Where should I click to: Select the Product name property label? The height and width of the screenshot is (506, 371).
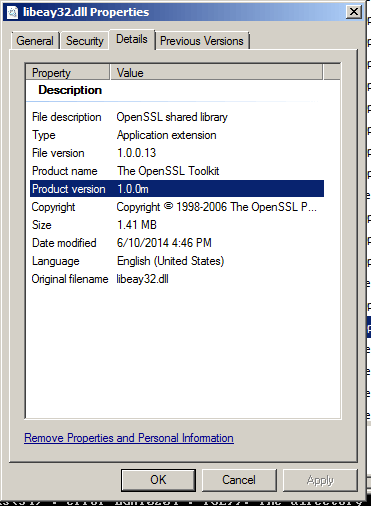[x=65, y=171]
